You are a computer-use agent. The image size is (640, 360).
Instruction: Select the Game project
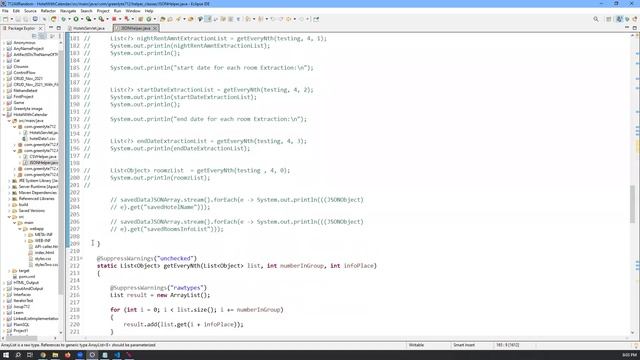pos(19,102)
